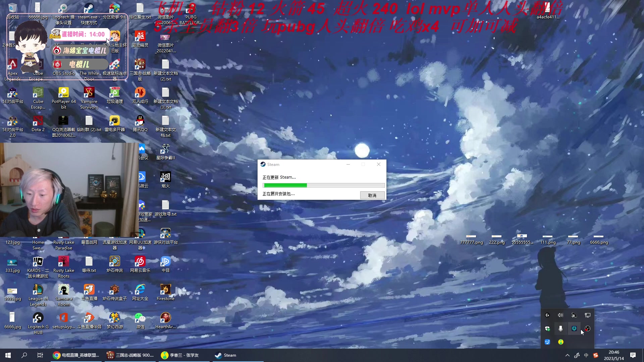Open the Windows Start menu
The image size is (644, 362).
tap(8, 355)
